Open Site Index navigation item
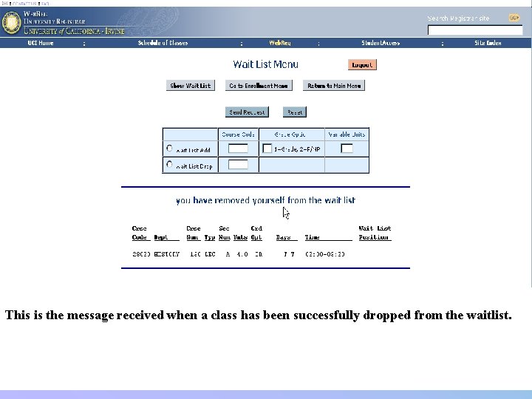Screen dimensions: 532x399 point(488,43)
